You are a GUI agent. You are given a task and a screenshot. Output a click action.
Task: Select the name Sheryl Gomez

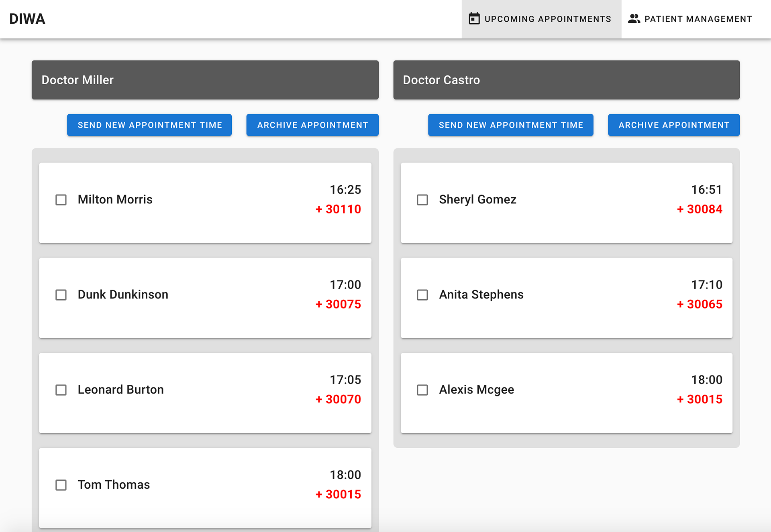[x=478, y=199]
